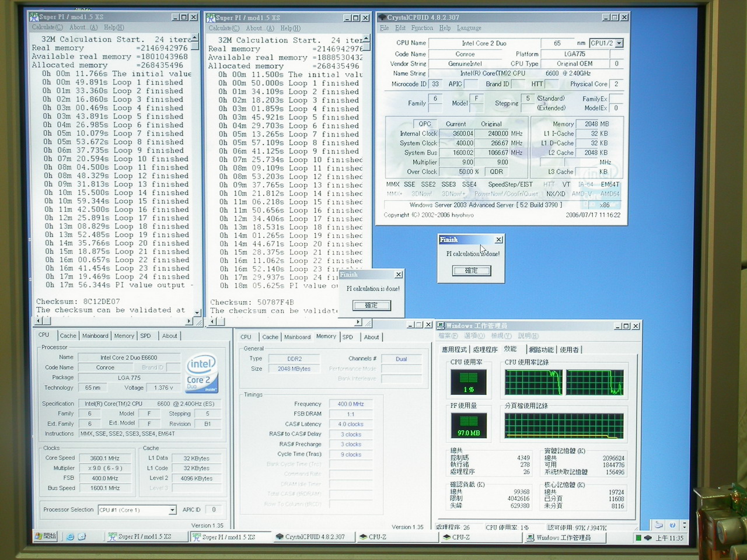This screenshot has height=560, width=747.
Task: Click Task Manager title bar icon
Action: (x=441, y=325)
